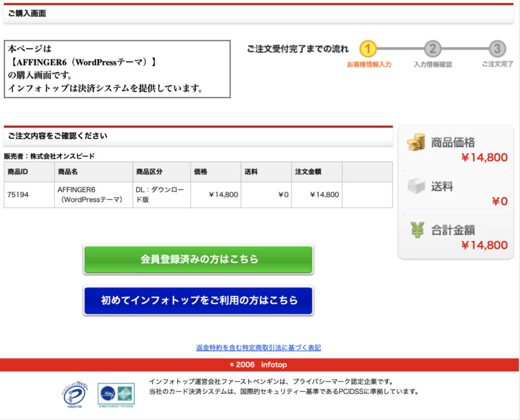Click the ￥0 shipping cell in table
This screenshot has height=420, width=520.
tap(266, 195)
